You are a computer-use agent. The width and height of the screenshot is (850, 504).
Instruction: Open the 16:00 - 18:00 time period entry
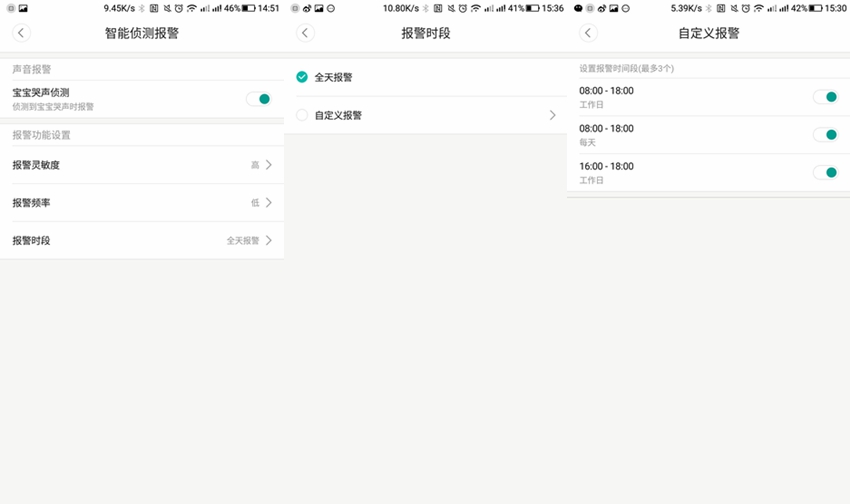pyautogui.click(x=680, y=173)
